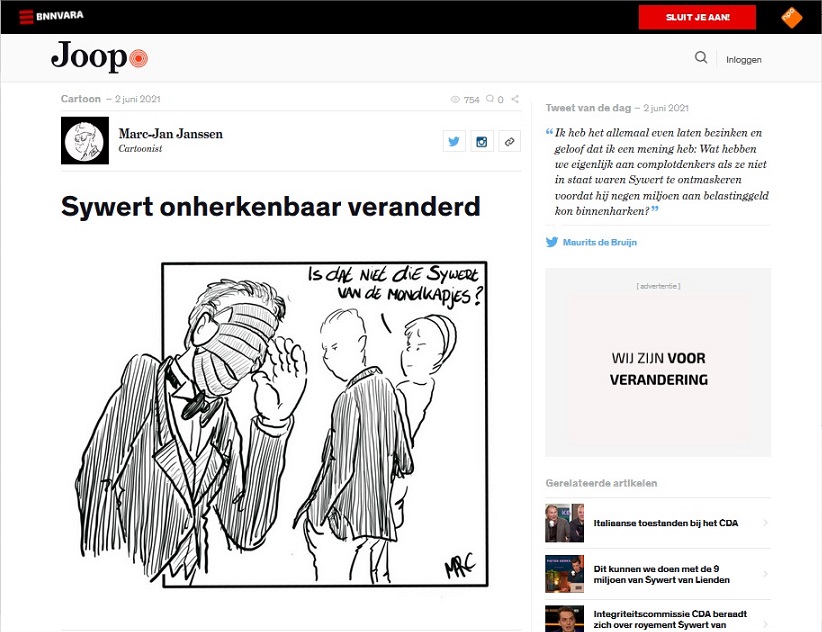Open the search magnifier icon
Viewport: 822px width, 632px height.
(701, 57)
